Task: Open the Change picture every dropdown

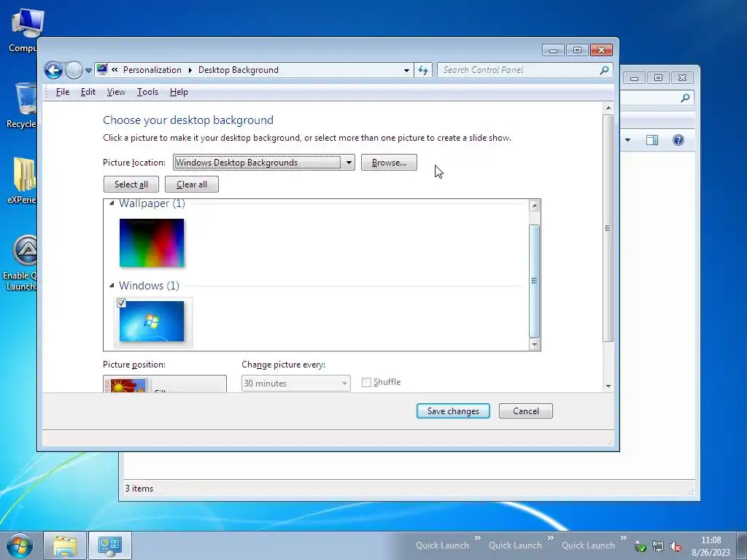Action: pos(296,384)
